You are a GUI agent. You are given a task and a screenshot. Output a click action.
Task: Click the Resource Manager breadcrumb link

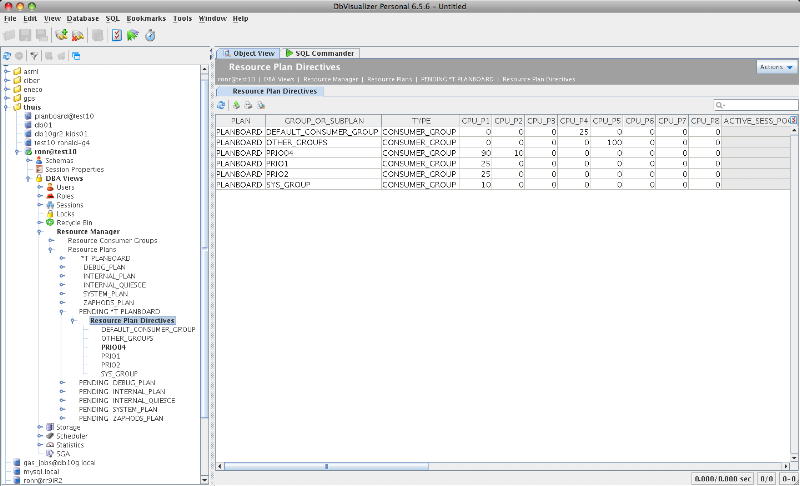click(331, 79)
